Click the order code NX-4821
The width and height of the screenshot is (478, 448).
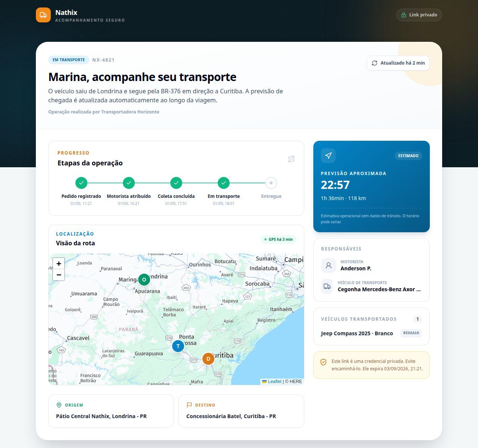103,60
